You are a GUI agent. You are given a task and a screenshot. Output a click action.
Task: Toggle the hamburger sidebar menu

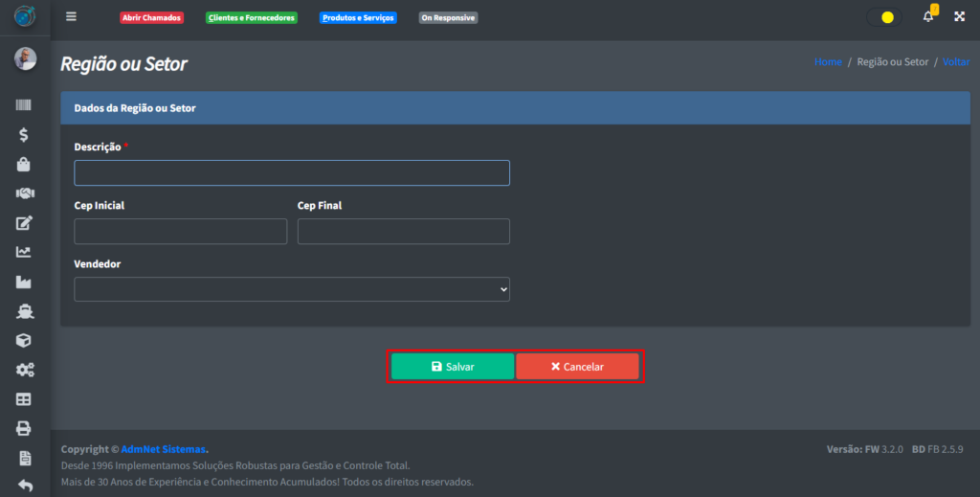[x=71, y=17]
